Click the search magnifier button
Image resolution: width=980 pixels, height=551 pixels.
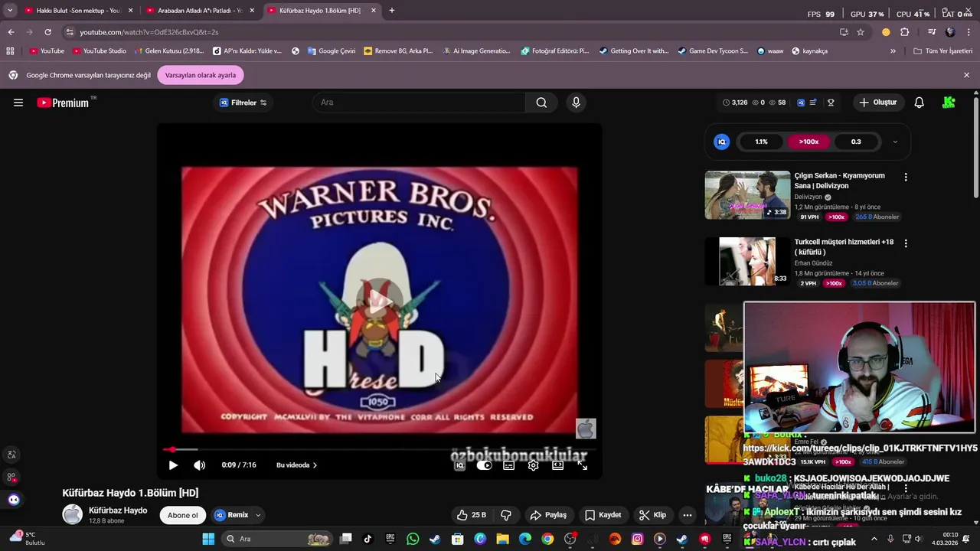[x=541, y=103]
